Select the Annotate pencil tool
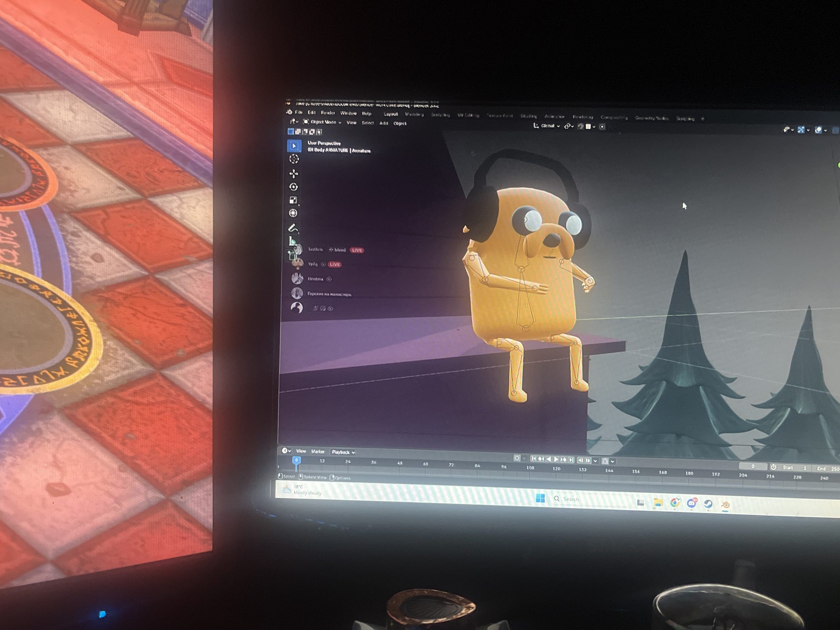The image size is (840, 630). click(293, 228)
